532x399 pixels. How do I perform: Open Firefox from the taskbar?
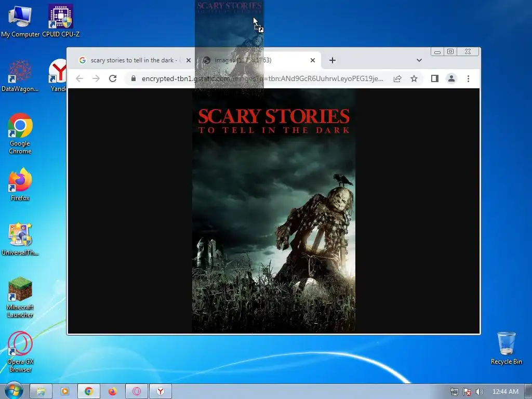pos(113,392)
